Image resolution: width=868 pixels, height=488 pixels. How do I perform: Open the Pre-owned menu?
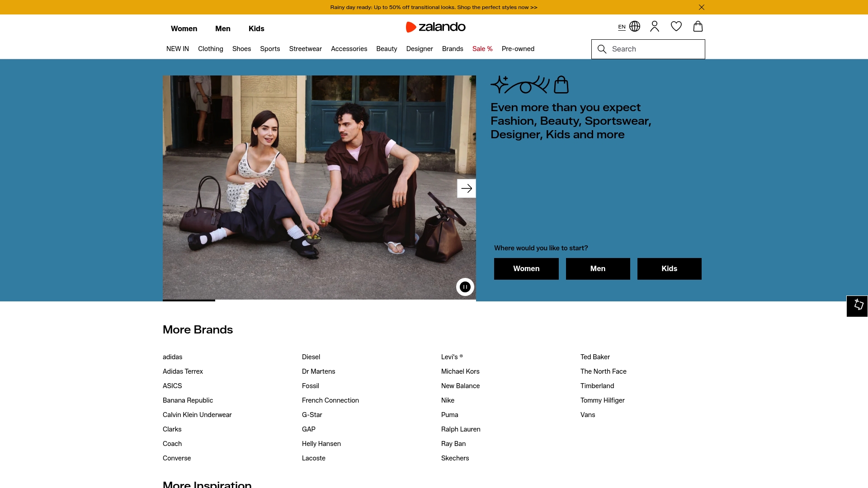pyautogui.click(x=518, y=49)
